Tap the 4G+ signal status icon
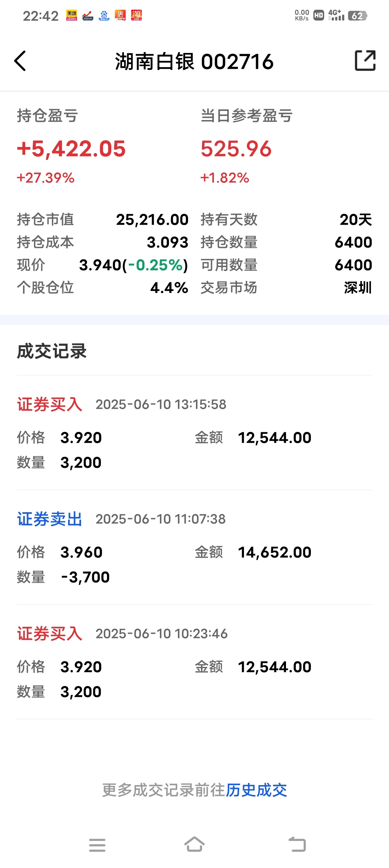The height and width of the screenshot is (868, 389). coord(336,15)
